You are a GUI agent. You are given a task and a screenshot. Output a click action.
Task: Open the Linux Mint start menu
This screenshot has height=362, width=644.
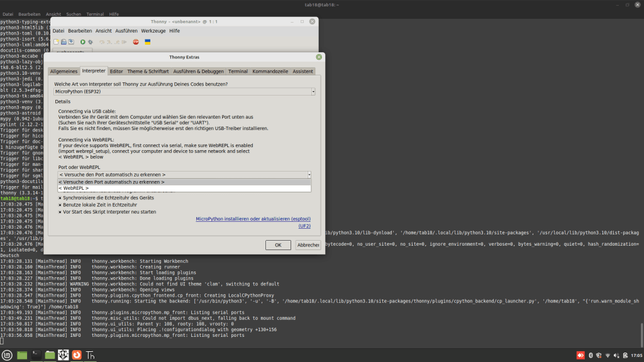tap(7, 355)
